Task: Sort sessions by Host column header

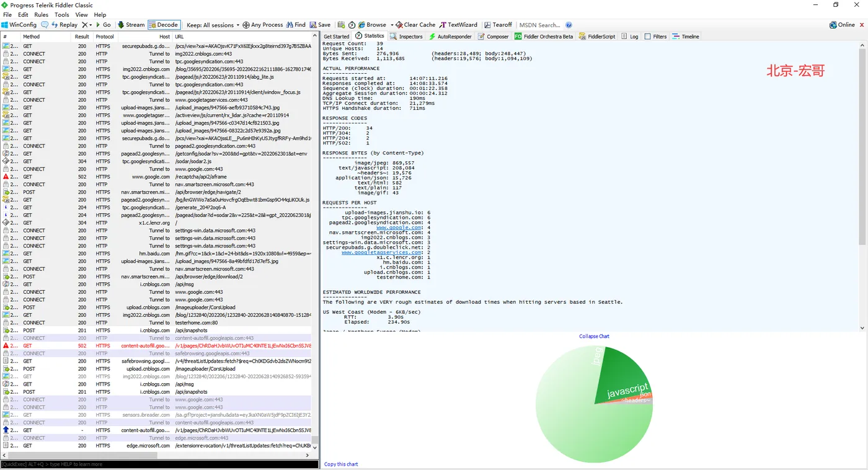Action: [146, 37]
